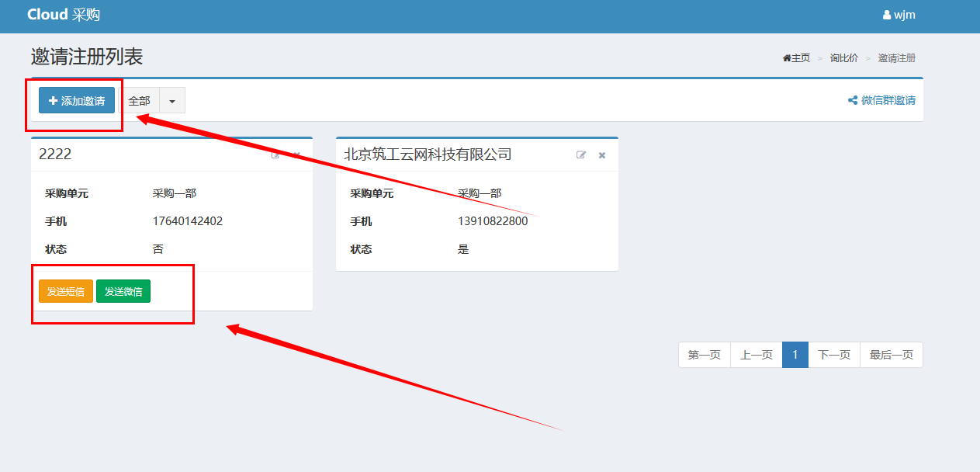Viewport: 980px width, 472px height.
Task: Click the 邀请注册 breadcrumb item
Action: (896, 58)
